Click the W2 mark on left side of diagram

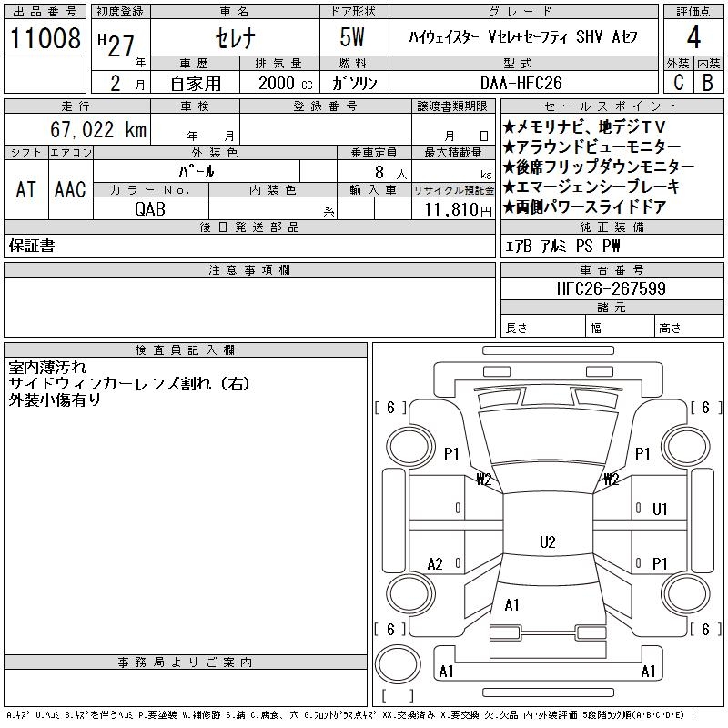pos(484,480)
